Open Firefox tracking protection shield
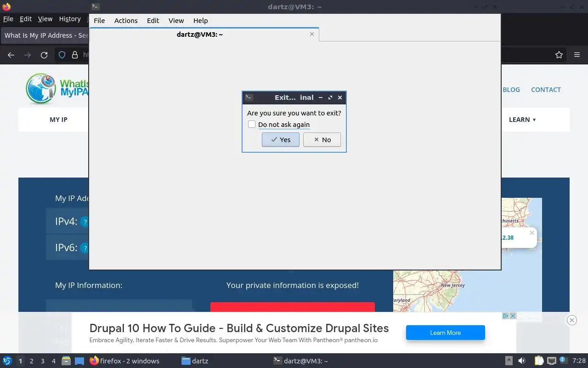 click(62, 55)
